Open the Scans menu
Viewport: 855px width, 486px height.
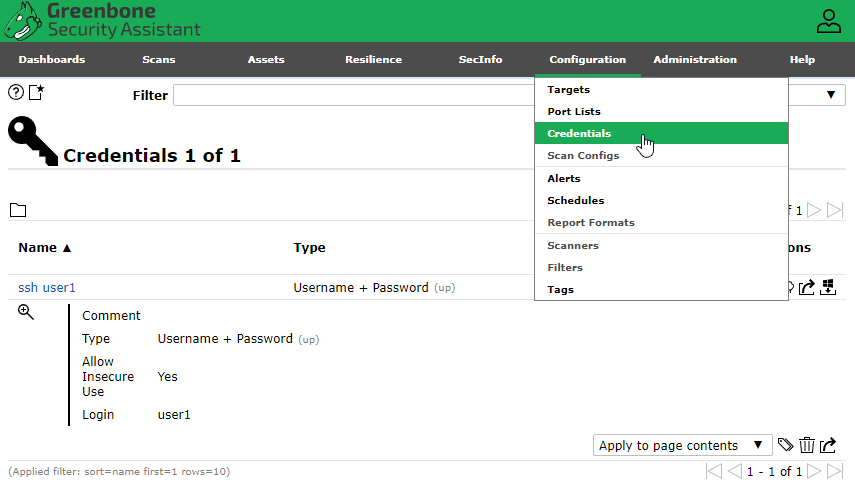(159, 59)
